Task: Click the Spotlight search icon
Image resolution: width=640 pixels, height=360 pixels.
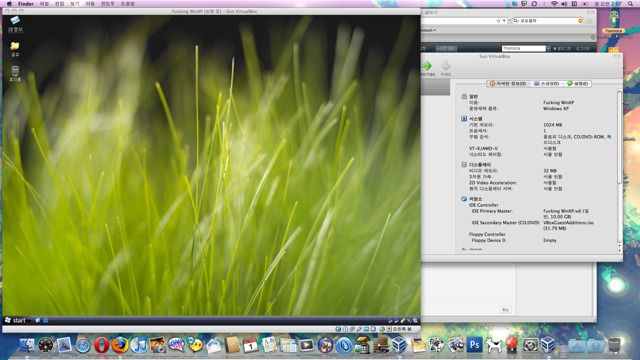Action: click(631, 4)
